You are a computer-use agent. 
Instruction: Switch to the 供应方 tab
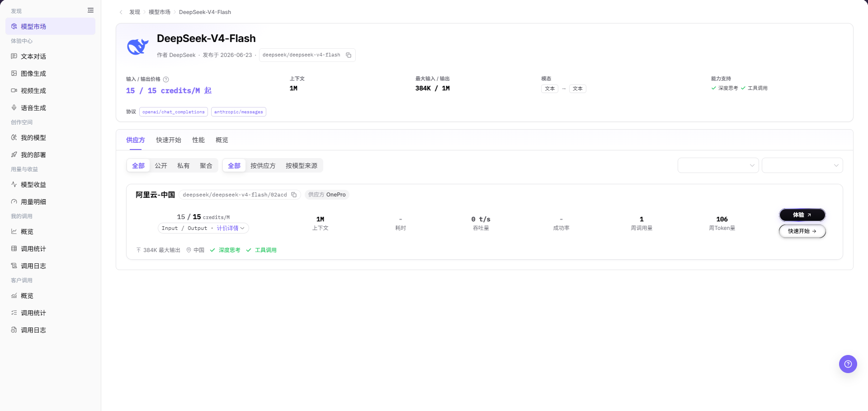tap(136, 140)
